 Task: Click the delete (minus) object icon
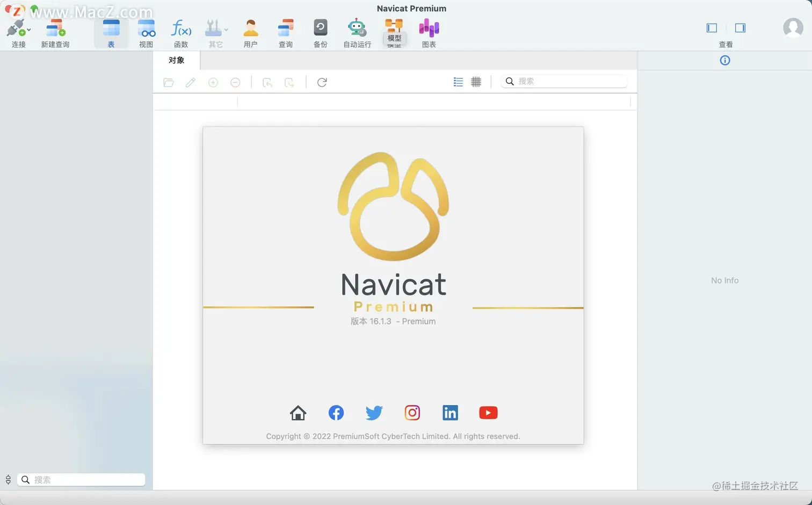[x=235, y=82]
